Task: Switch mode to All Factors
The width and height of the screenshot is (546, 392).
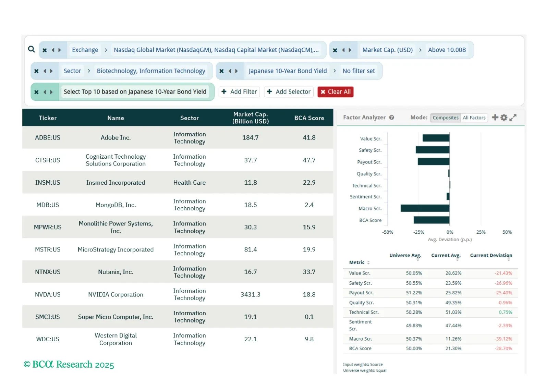Action: [x=474, y=118]
